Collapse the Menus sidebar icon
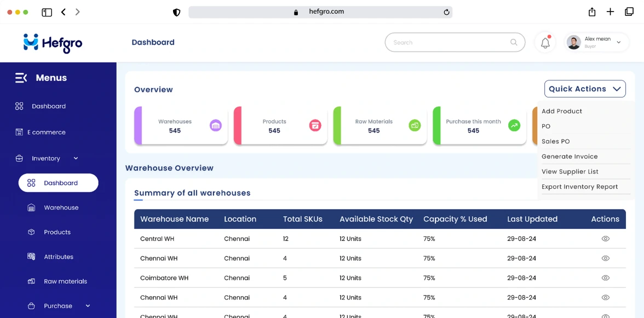 click(21, 78)
